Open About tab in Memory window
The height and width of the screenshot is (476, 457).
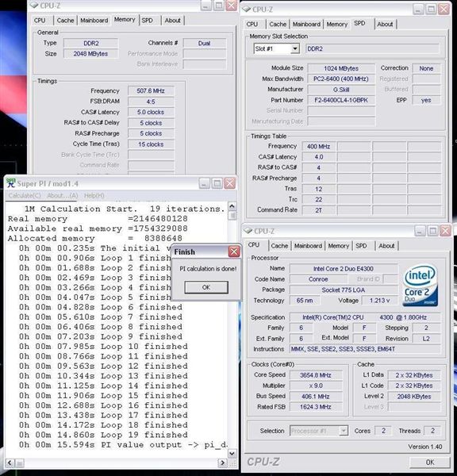pyautogui.click(x=172, y=21)
